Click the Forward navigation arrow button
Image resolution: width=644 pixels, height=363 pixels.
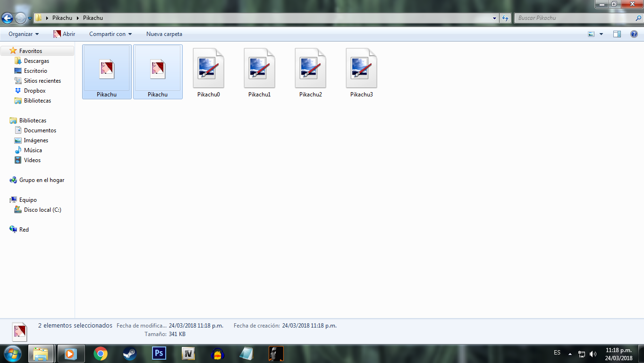[20, 18]
